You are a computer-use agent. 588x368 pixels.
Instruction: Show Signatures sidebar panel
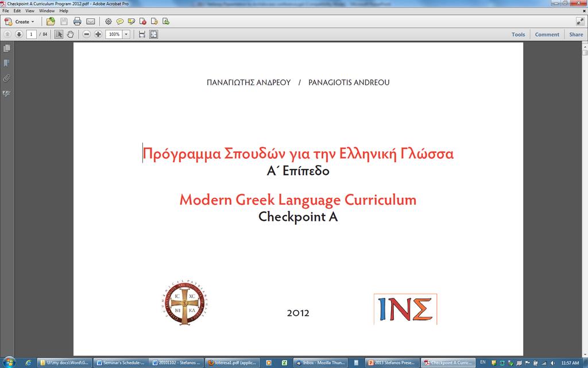pos(7,93)
